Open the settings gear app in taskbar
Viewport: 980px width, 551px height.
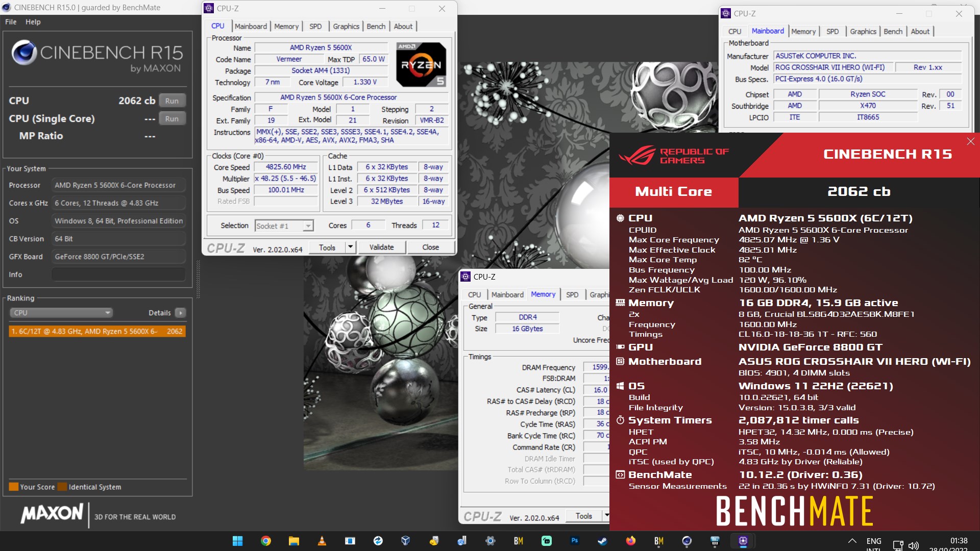click(490, 541)
